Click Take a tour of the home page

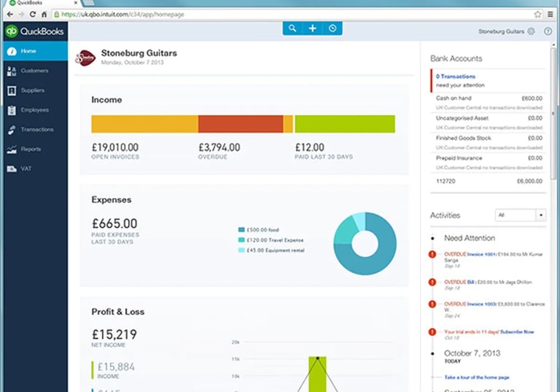[x=477, y=377]
